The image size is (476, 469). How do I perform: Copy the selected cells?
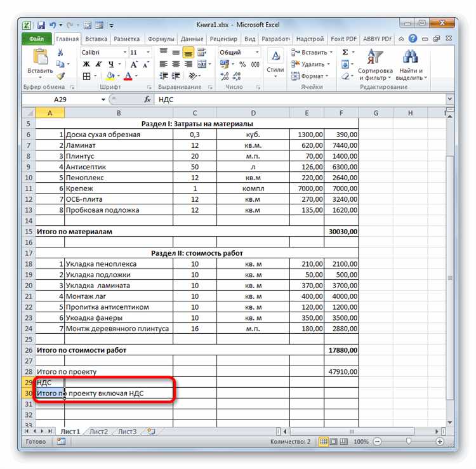60,64
